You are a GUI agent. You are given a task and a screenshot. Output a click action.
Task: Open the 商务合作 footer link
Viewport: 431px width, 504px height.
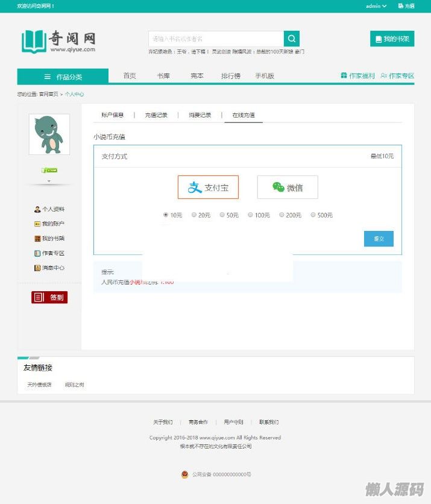tap(198, 422)
